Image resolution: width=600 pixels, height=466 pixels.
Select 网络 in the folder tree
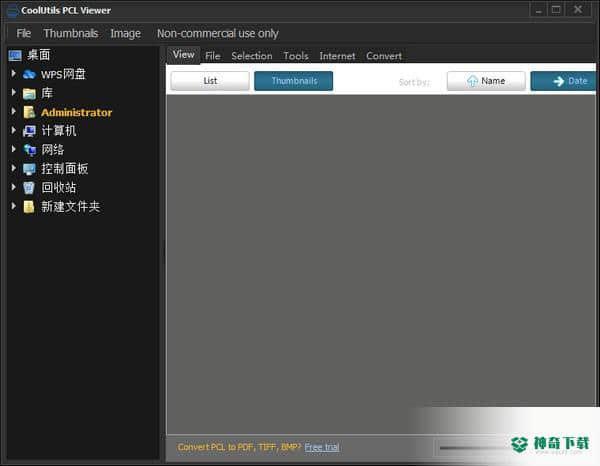[x=52, y=150]
